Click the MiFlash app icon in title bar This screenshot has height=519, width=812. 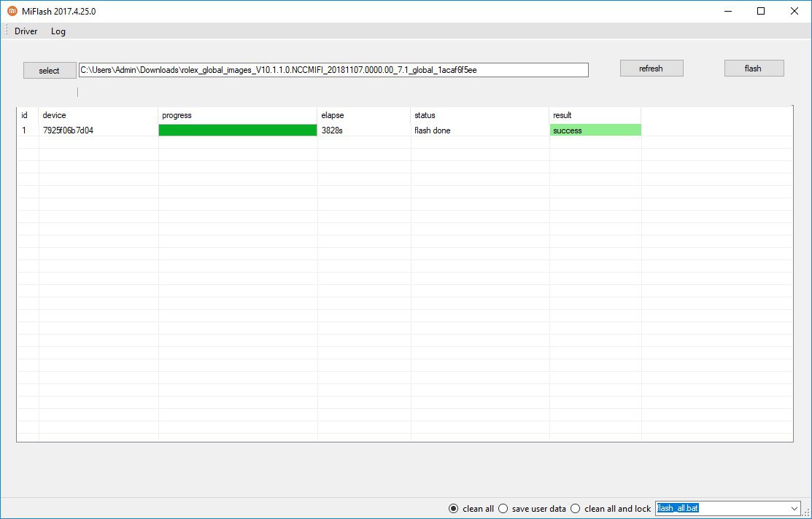12,11
